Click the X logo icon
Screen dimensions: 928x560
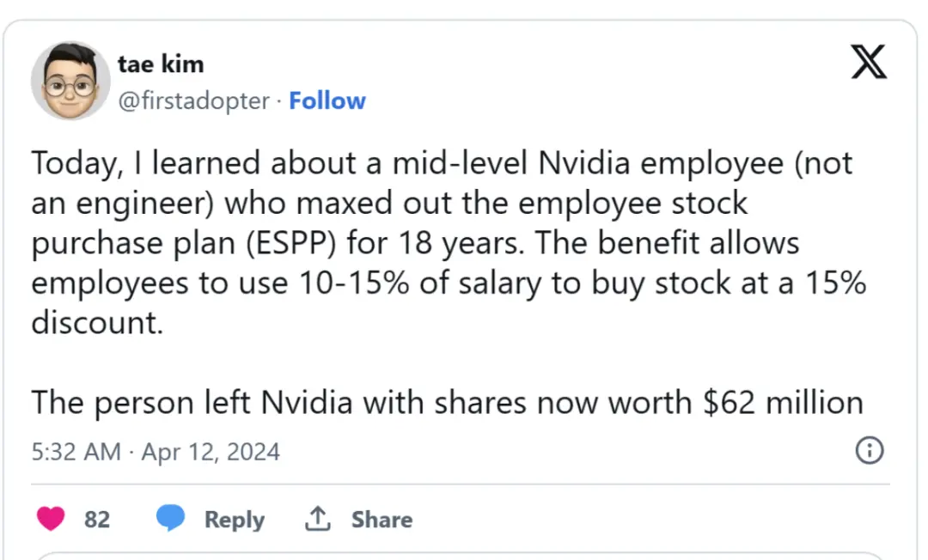[x=868, y=62]
